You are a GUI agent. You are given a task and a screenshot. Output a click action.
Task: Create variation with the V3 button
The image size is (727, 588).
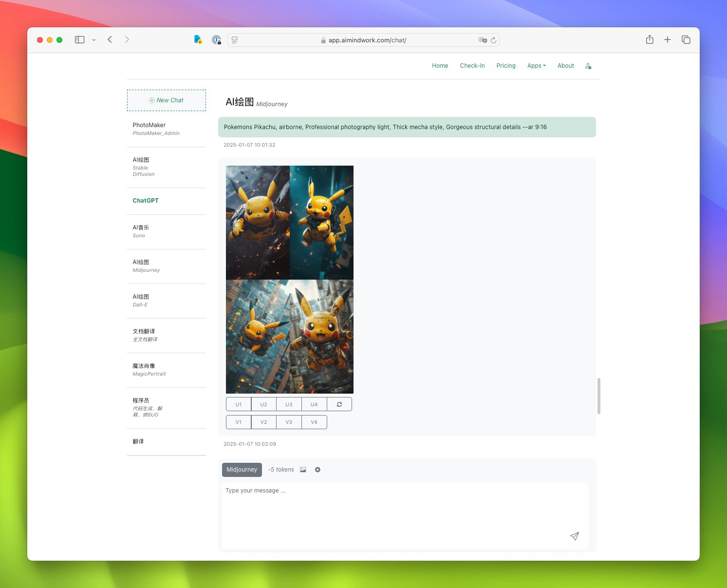289,422
